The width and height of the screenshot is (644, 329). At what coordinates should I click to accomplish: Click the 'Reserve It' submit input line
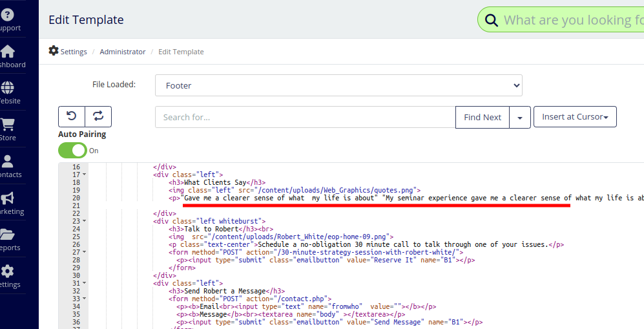[326, 260]
